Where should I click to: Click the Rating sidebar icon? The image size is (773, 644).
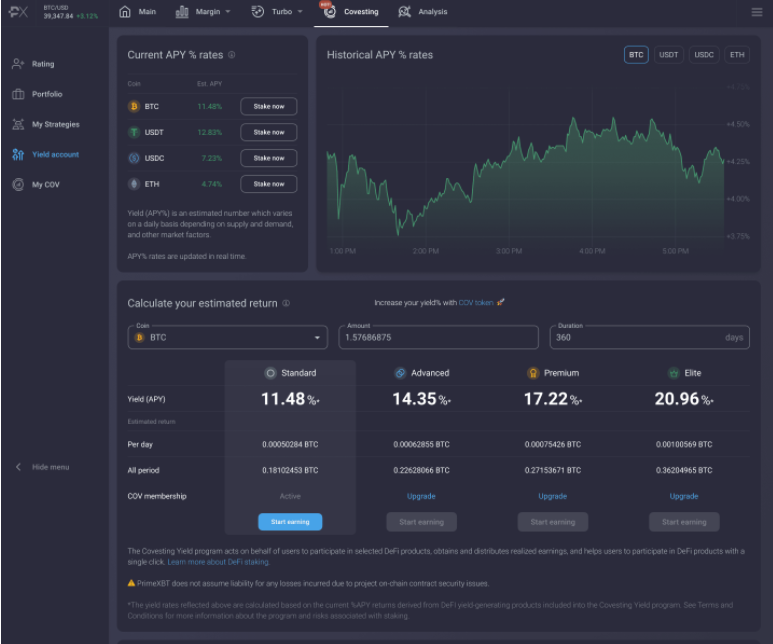(x=18, y=64)
